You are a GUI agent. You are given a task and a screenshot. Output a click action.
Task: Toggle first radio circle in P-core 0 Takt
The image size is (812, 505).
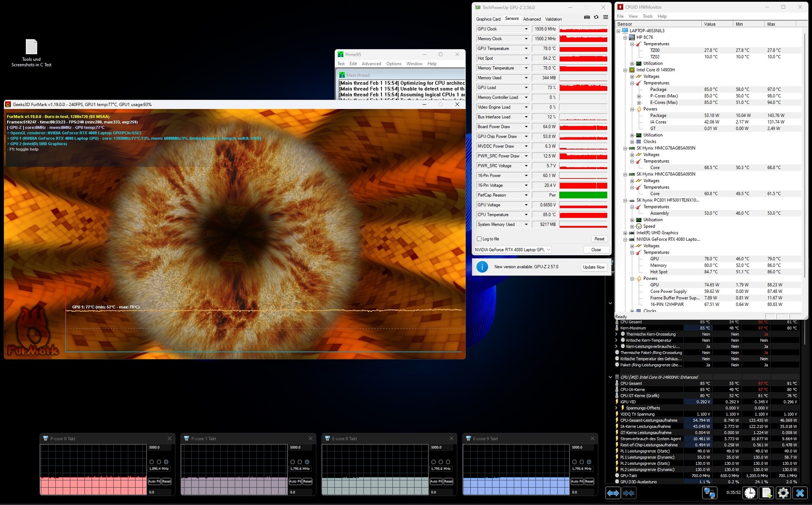click(x=152, y=462)
